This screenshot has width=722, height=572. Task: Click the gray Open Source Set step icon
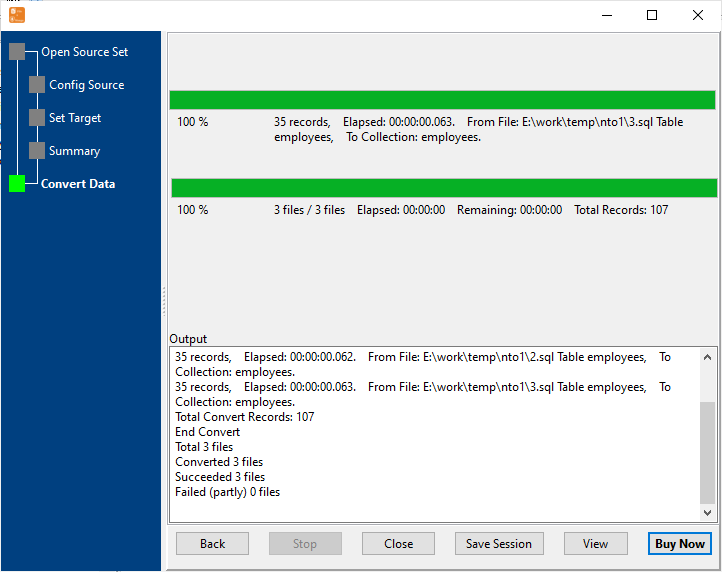point(17,52)
